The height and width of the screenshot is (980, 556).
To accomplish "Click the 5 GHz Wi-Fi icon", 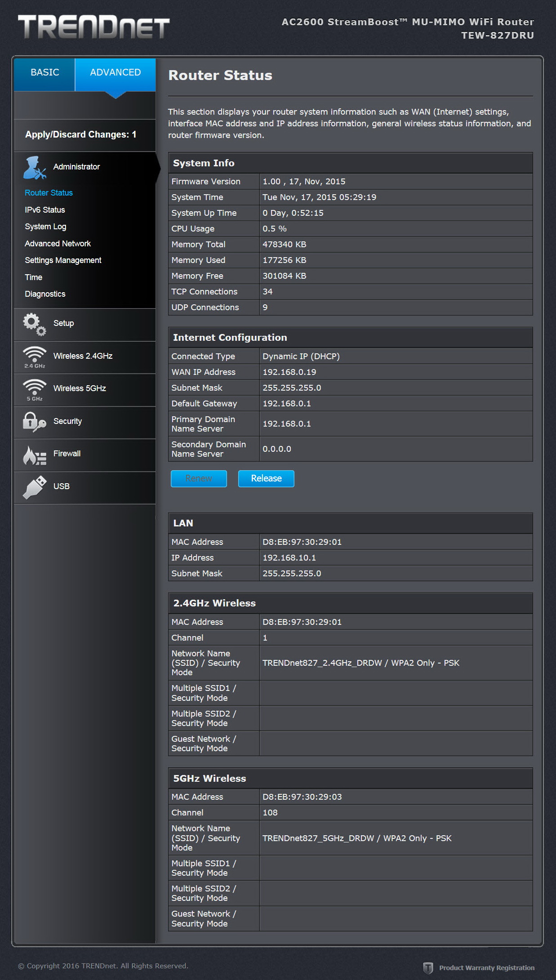I will click(x=35, y=390).
